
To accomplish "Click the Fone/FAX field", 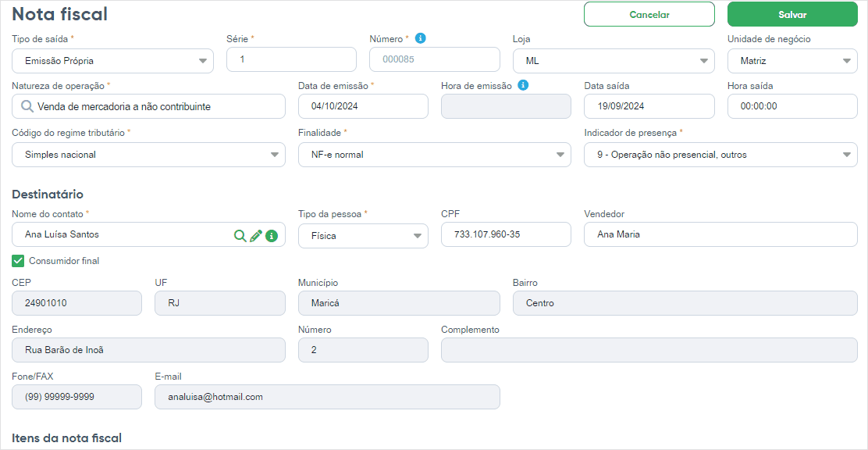I will click(77, 397).
